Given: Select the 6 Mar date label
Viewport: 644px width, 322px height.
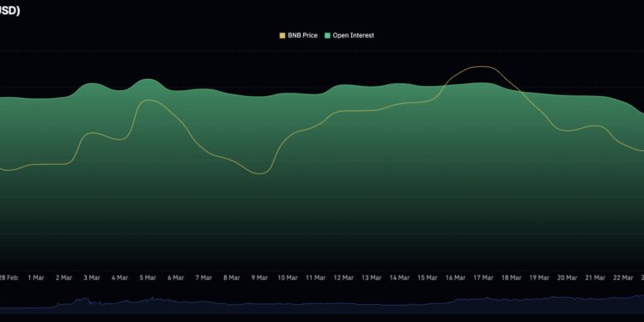Looking at the screenshot, I should point(175,277).
